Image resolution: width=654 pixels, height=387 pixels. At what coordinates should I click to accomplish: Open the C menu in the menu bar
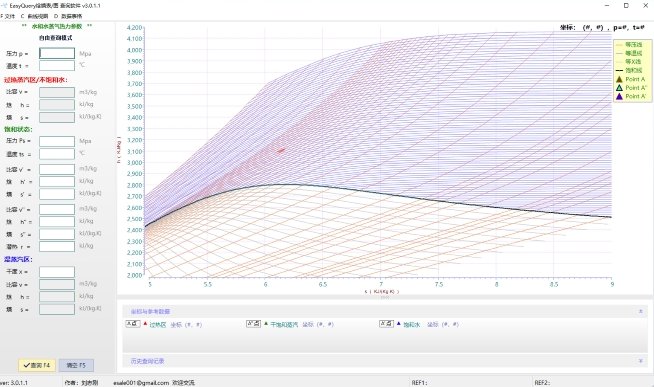click(34, 16)
